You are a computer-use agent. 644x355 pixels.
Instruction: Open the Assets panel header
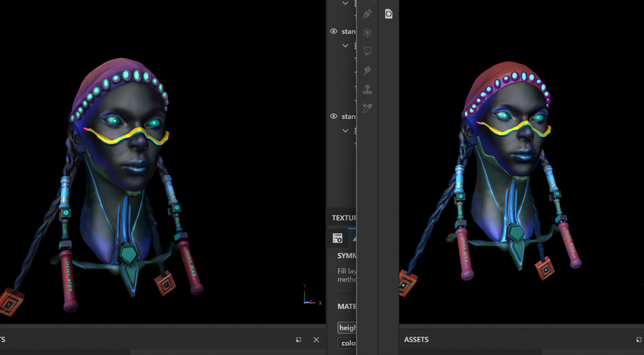[416, 339]
